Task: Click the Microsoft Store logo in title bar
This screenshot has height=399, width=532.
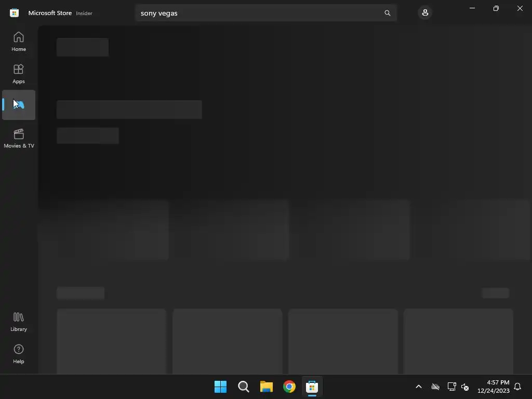Action: click(x=14, y=13)
